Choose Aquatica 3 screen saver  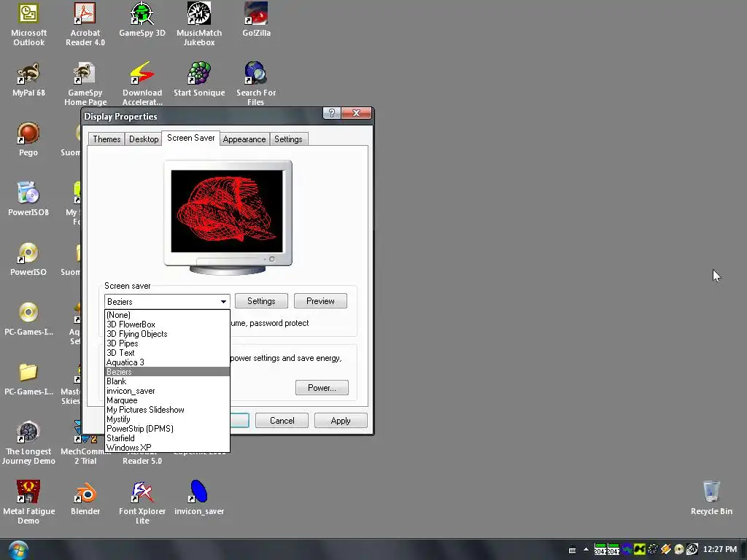pyautogui.click(x=167, y=362)
